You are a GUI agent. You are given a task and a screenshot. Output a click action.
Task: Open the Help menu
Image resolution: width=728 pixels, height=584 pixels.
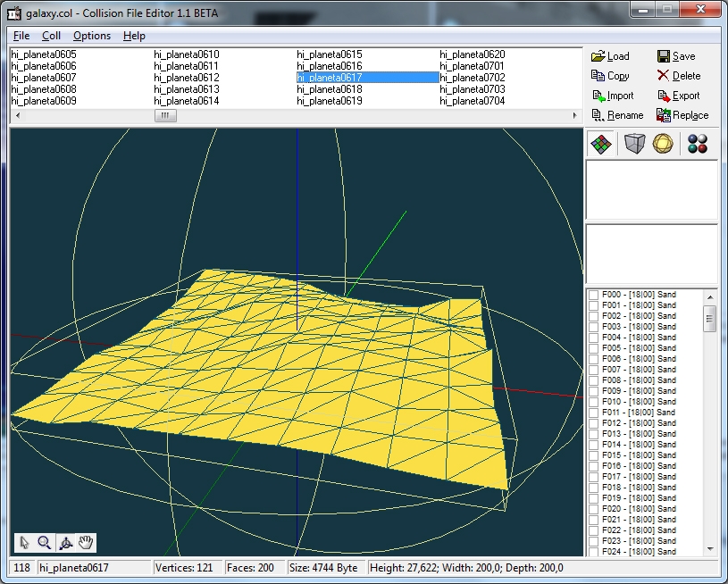134,36
